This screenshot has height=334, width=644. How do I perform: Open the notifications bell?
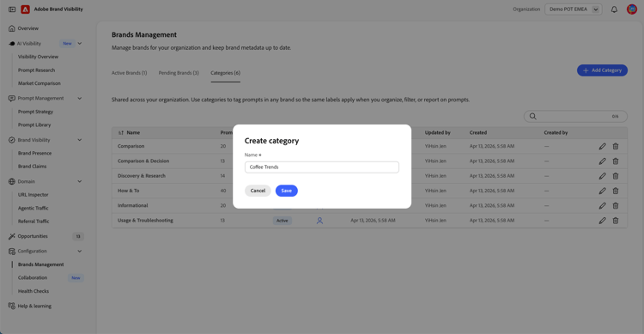click(x=614, y=9)
